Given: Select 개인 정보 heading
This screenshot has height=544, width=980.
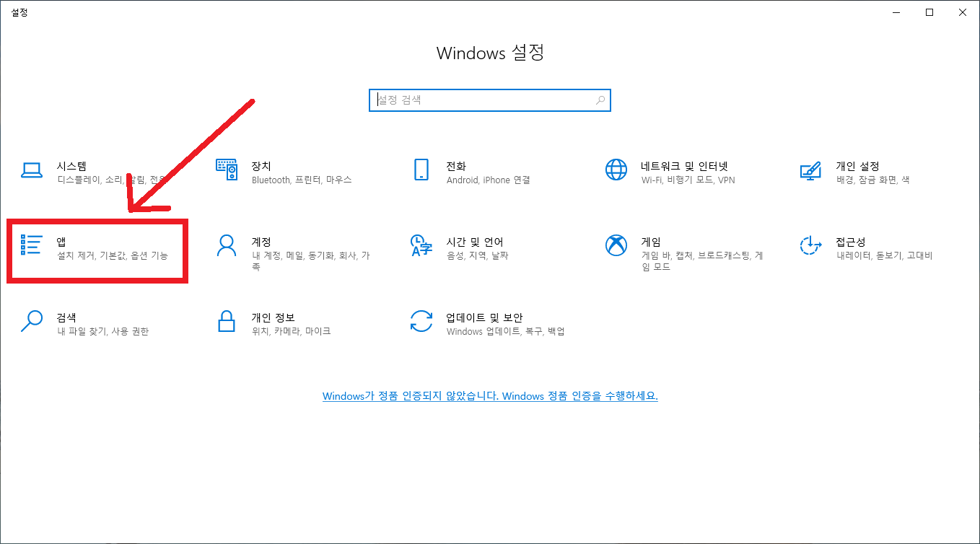Looking at the screenshot, I should coord(273,317).
